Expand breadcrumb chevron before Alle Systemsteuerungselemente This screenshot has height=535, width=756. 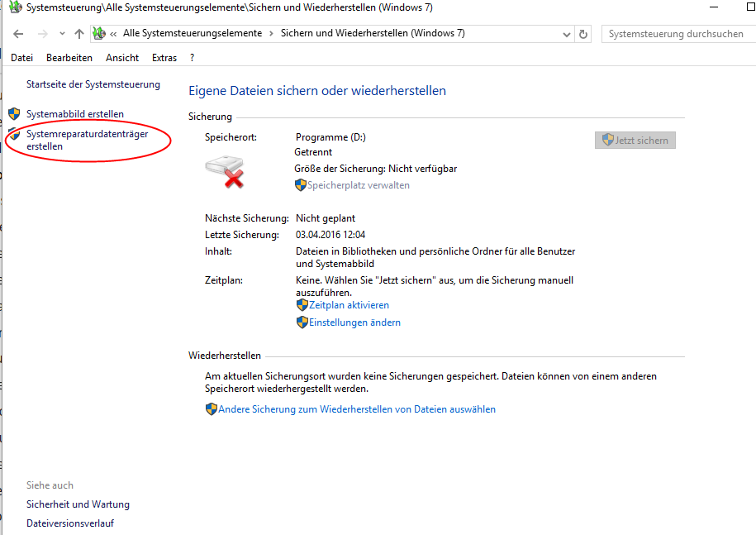click(x=114, y=34)
